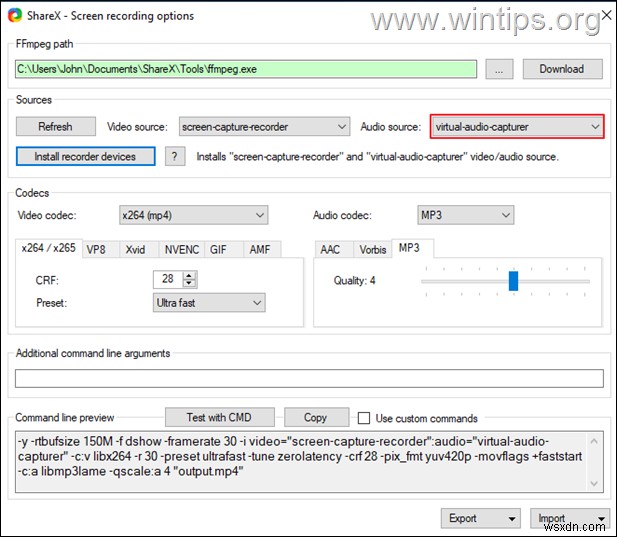The width and height of the screenshot is (617, 537).
Task: Click the 'Video codec:' label
Action: [x=47, y=216]
